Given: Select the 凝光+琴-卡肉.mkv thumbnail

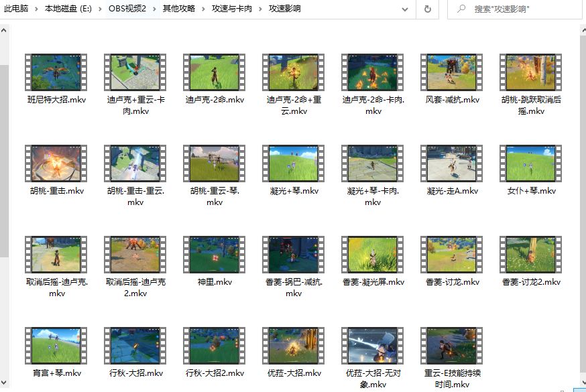Looking at the screenshot, I should tap(373, 164).
